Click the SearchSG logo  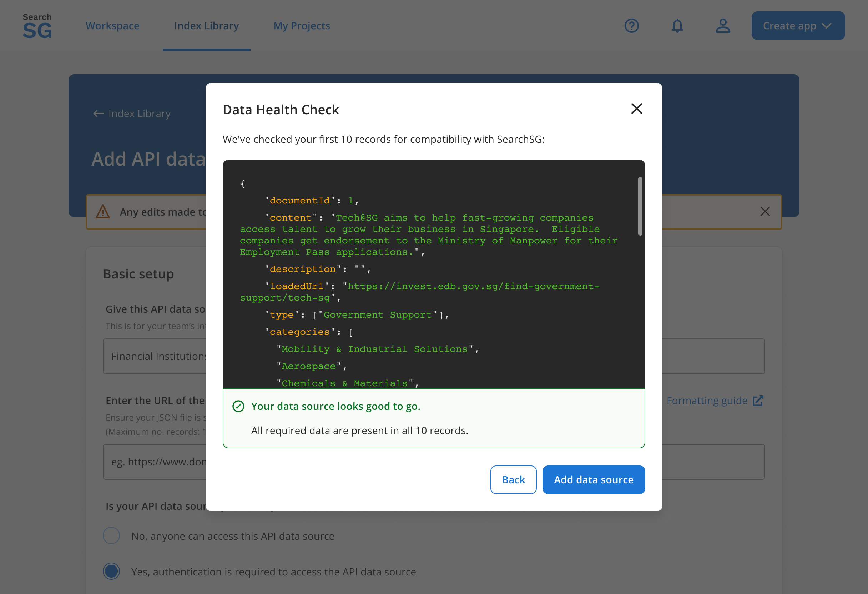coord(37,26)
